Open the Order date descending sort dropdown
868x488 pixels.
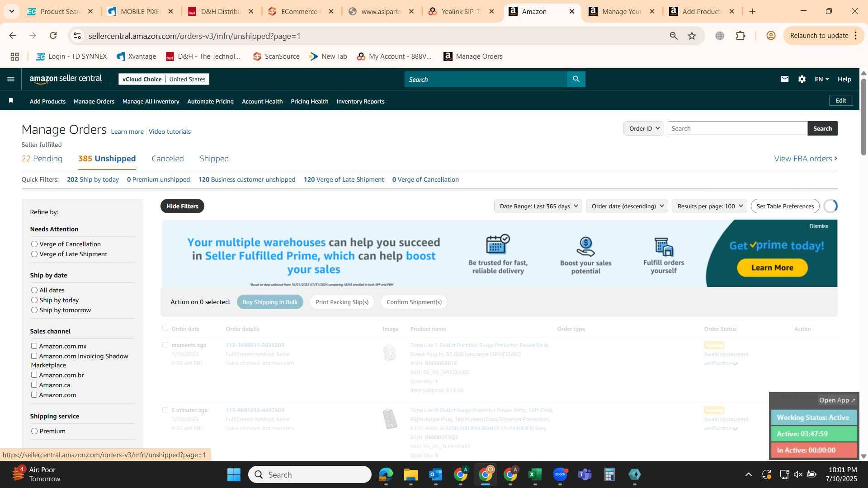click(627, 206)
